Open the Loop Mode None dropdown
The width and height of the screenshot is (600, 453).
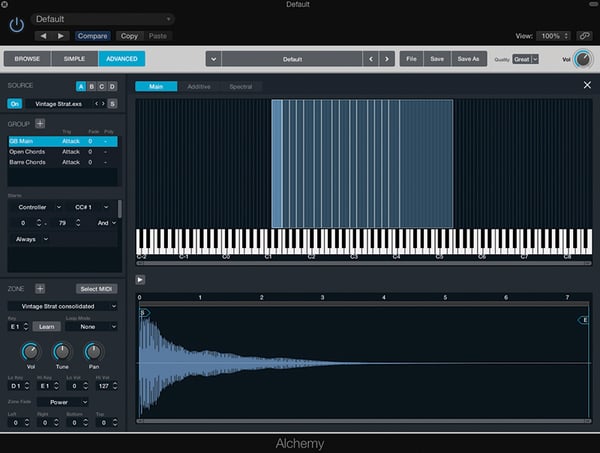(x=91, y=327)
